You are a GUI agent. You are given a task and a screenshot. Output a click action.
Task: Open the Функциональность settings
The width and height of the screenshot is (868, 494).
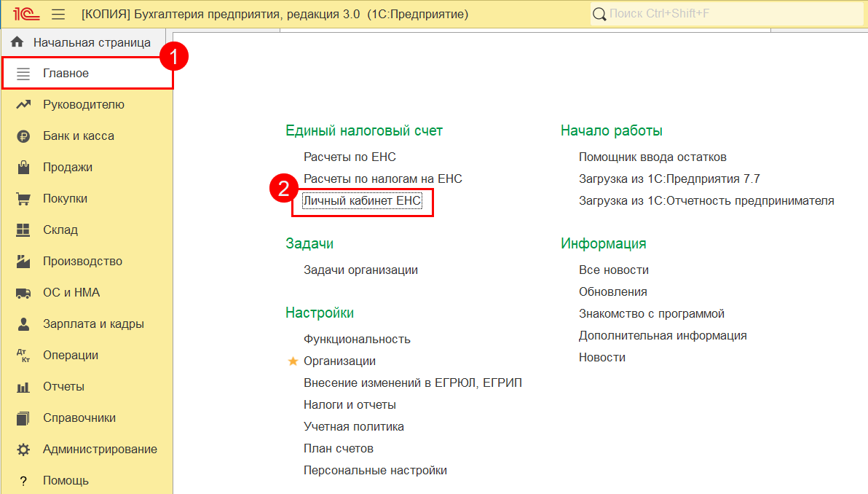(357, 340)
